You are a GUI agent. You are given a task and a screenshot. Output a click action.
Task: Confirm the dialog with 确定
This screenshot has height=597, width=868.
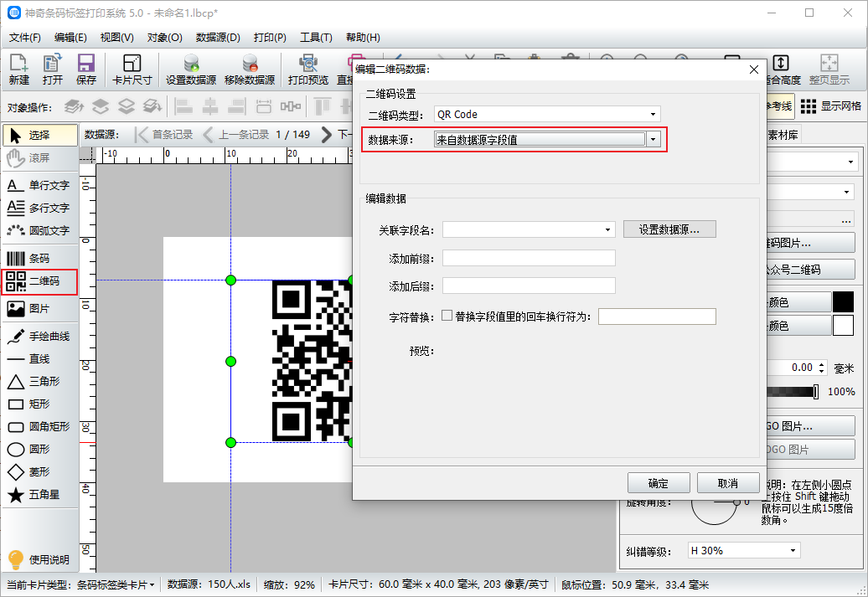659,483
